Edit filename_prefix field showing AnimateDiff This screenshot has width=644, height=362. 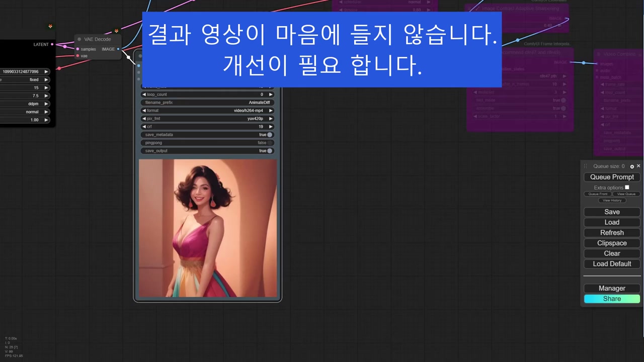tap(207, 103)
